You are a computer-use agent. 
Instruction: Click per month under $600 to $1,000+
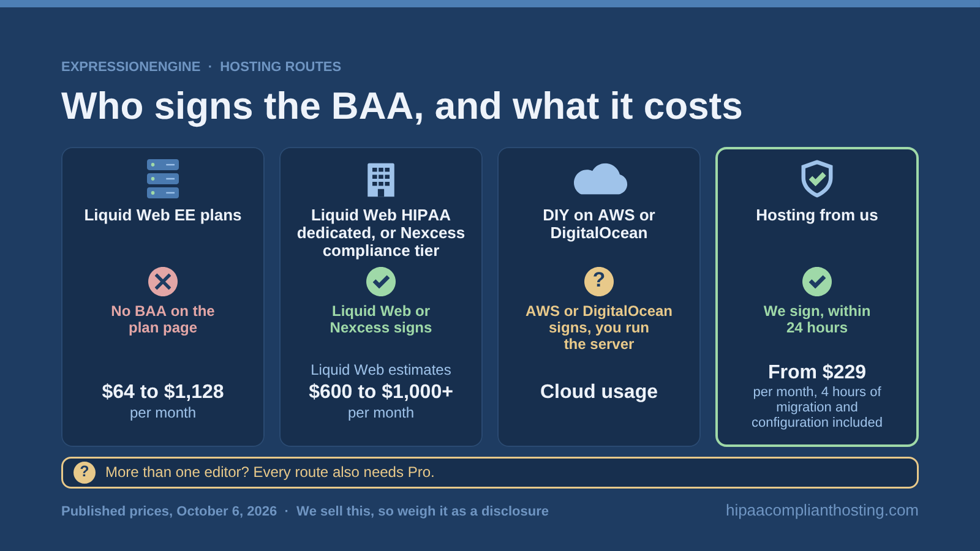pyautogui.click(x=381, y=413)
